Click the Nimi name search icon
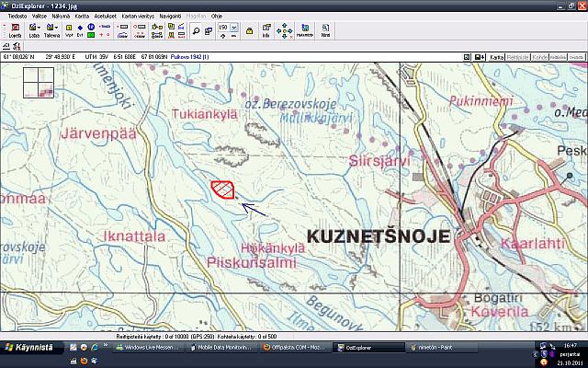 pos(325,30)
